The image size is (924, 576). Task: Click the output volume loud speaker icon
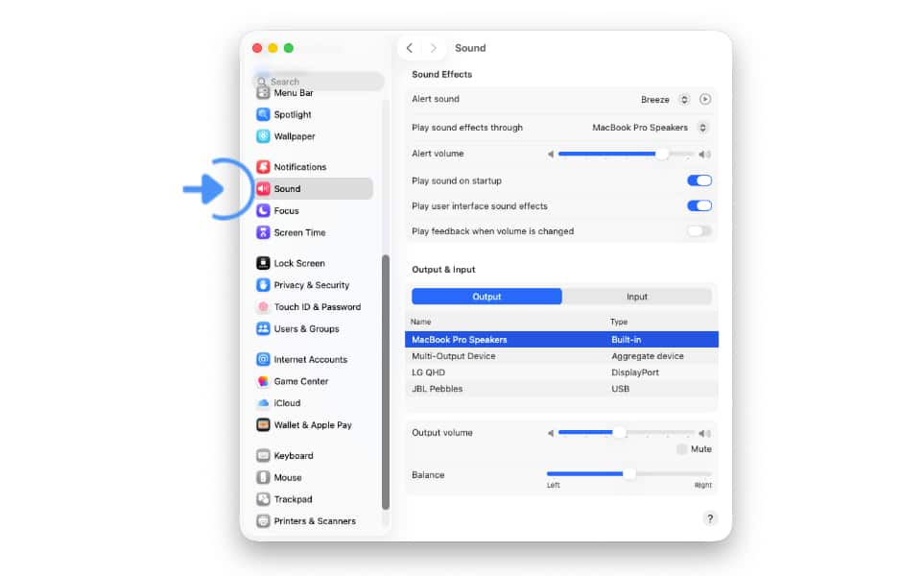705,433
